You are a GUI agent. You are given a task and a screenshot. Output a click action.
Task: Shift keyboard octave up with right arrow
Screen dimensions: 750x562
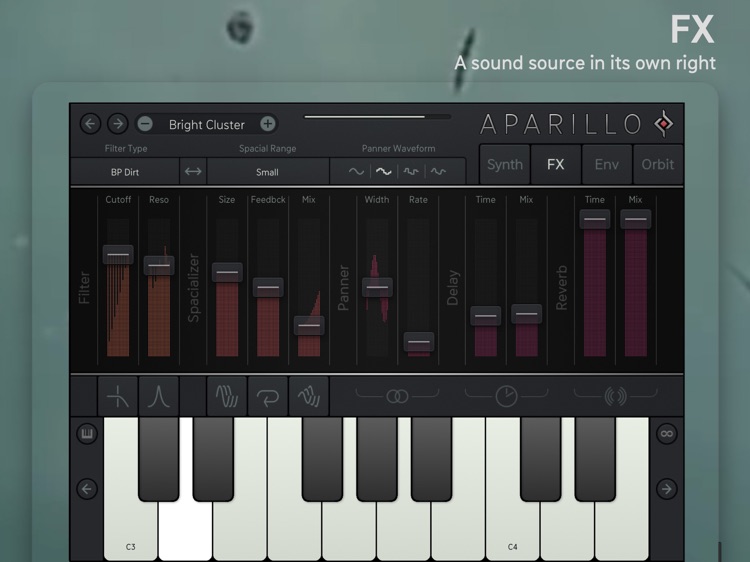pos(666,489)
